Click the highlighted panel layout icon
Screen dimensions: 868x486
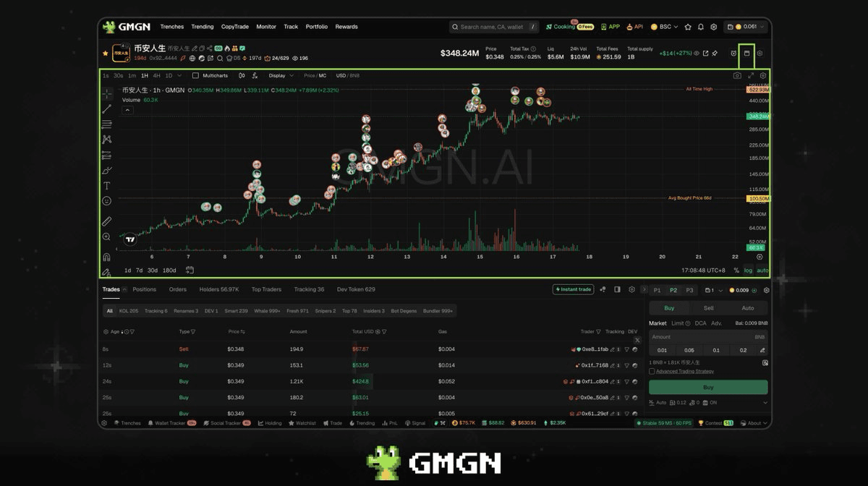(x=746, y=53)
